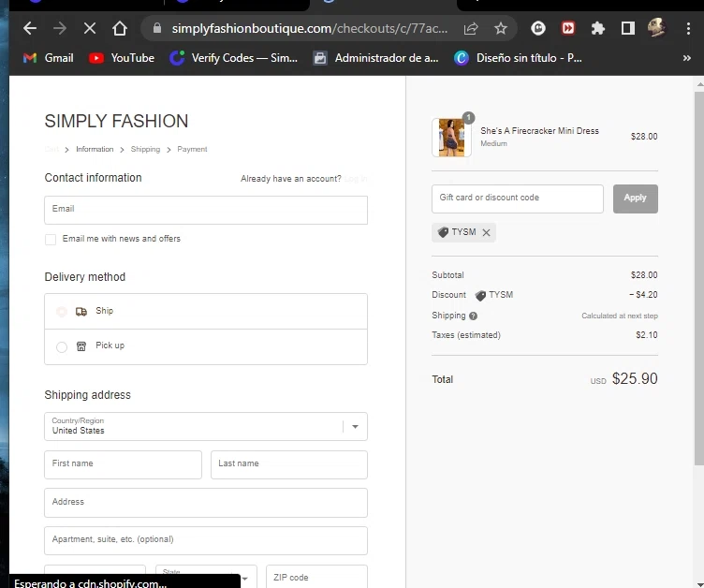Go back using browser back arrow
The width and height of the screenshot is (704, 588).
(x=30, y=28)
